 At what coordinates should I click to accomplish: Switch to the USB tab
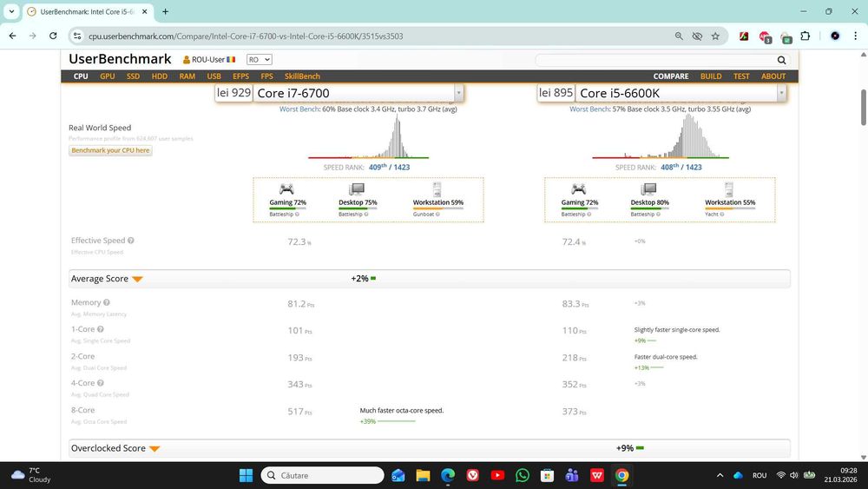(214, 76)
